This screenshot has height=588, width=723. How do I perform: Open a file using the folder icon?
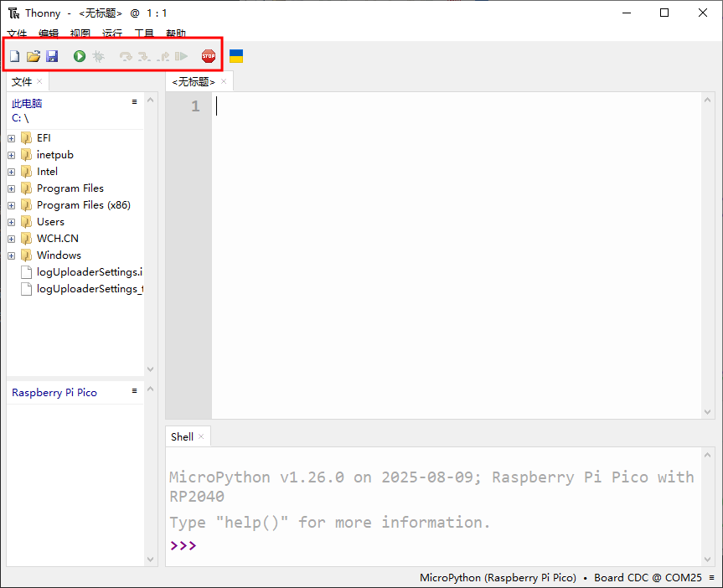34,56
